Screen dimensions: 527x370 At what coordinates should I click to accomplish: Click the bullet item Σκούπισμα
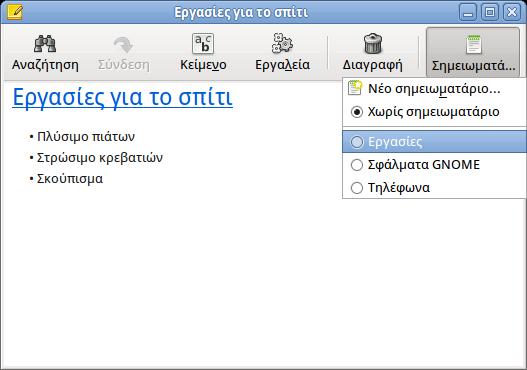[x=70, y=178]
